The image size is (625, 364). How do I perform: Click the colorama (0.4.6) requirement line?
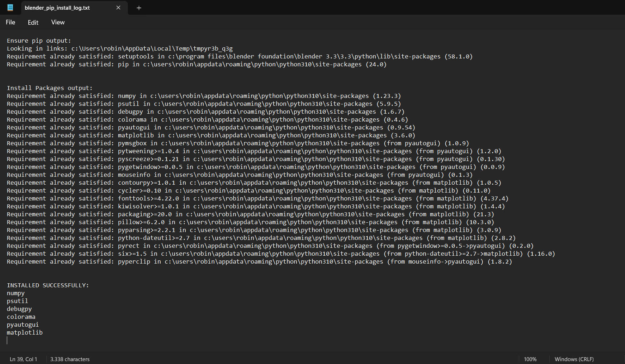[x=207, y=119]
